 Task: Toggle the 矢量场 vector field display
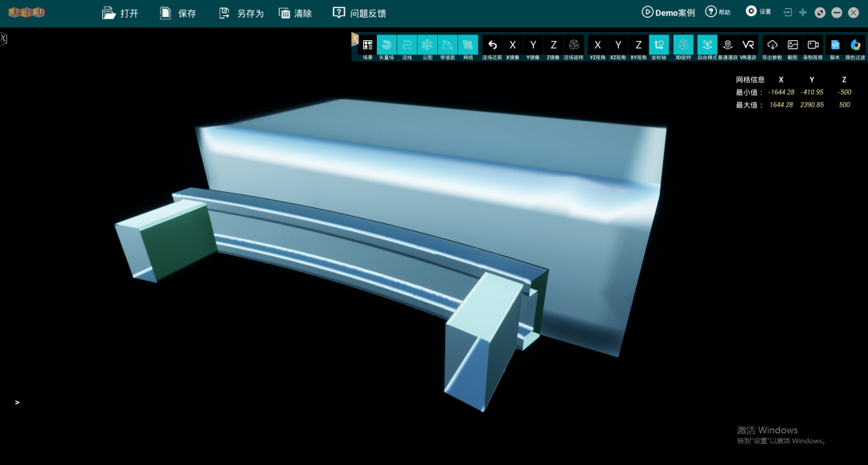(387, 48)
